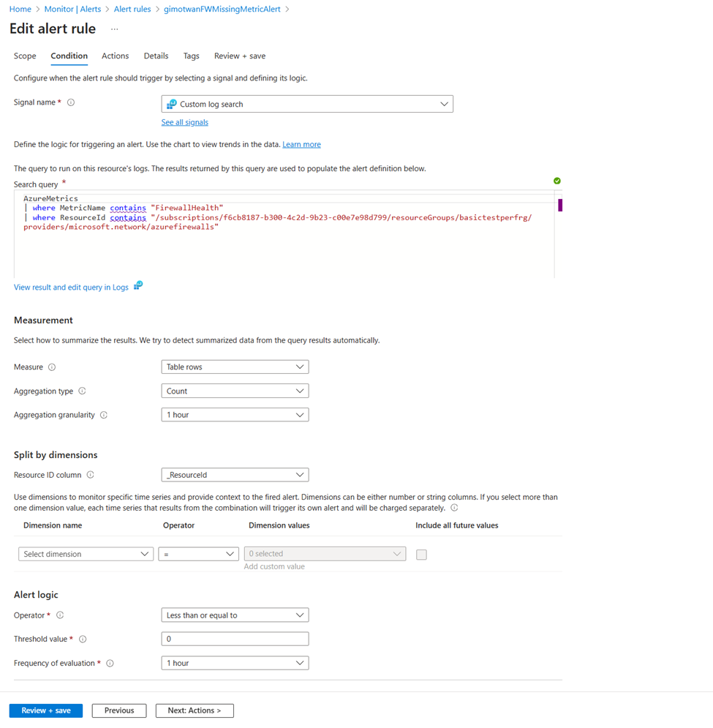Open the ellipsis menu beside Edit alert rule
Image resolution: width=713 pixels, height=728 pixels.
[x=115, y=29]
